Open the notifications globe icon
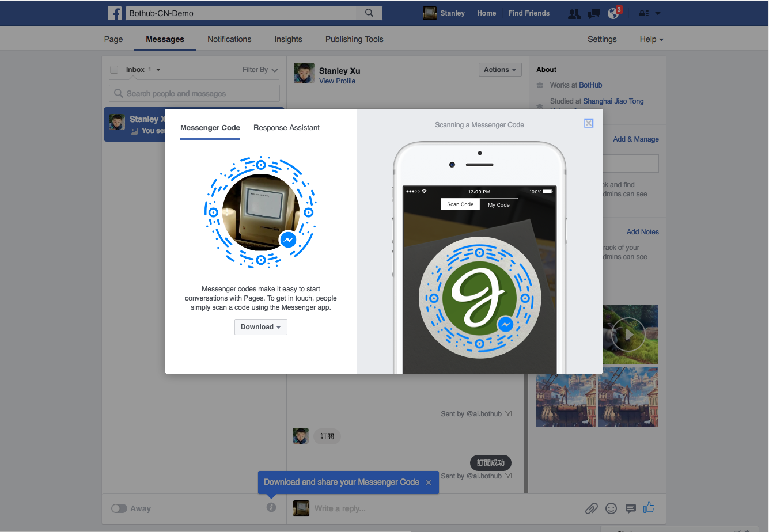 pyautogui.click(x=613, y=13)
